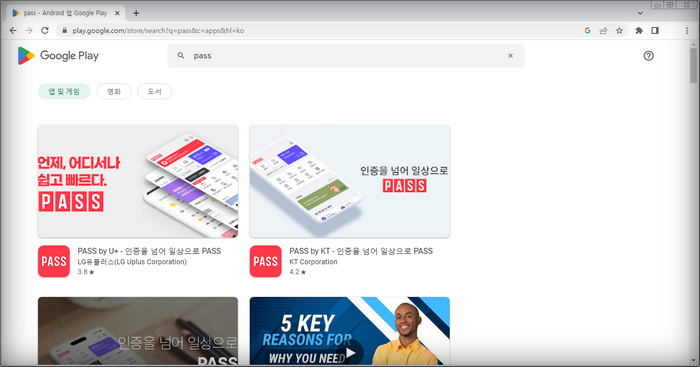The height and width of the screenshot is (367, 700).
Task: Select the 앱 및 게임 filter chip
Action: [64, 92]
